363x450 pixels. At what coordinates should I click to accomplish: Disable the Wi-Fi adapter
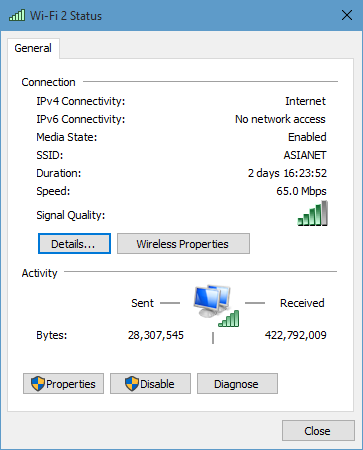151,384
